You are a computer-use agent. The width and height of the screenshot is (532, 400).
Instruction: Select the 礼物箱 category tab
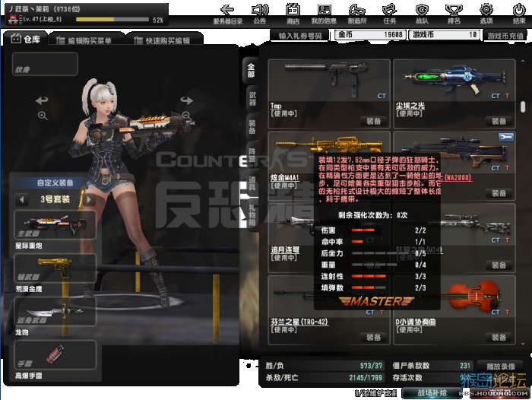tap(252, 215)
